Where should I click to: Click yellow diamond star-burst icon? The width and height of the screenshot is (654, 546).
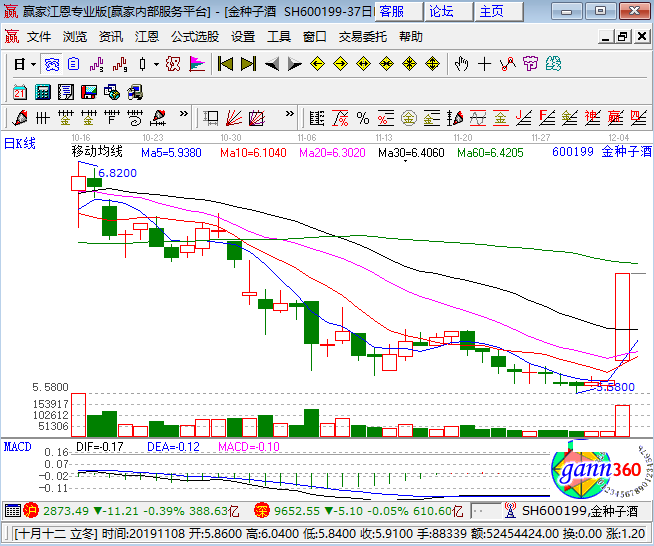pos(409,64)
